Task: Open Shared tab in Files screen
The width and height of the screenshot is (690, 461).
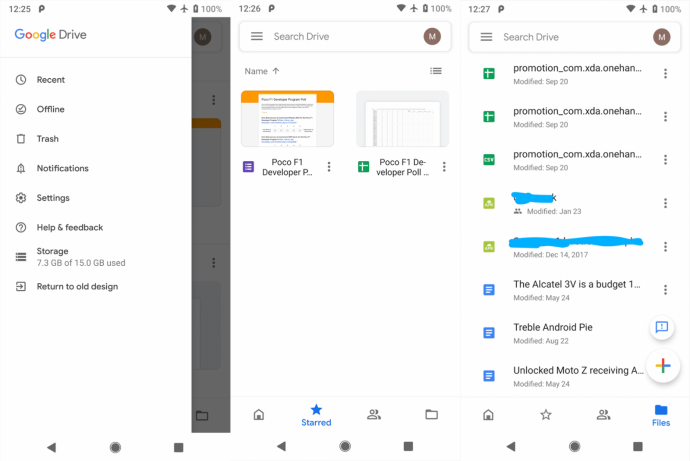Action: click(603, 414)
